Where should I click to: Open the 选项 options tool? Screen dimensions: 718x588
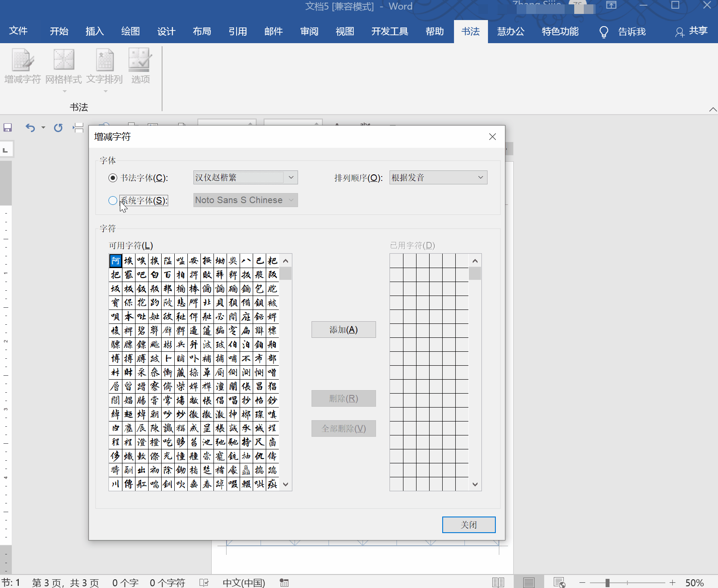140,66
